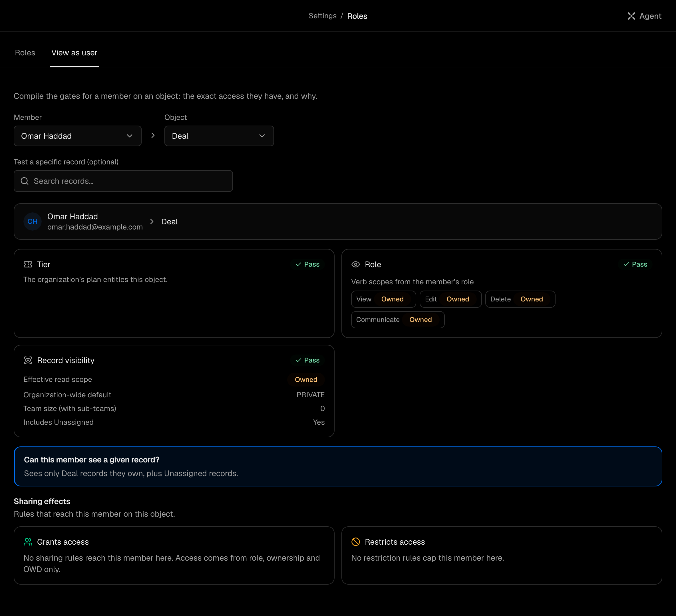Screen dimensions: 676x616
Task: Click the Can this member see a given record? heading
Action: tap(92, 460)
